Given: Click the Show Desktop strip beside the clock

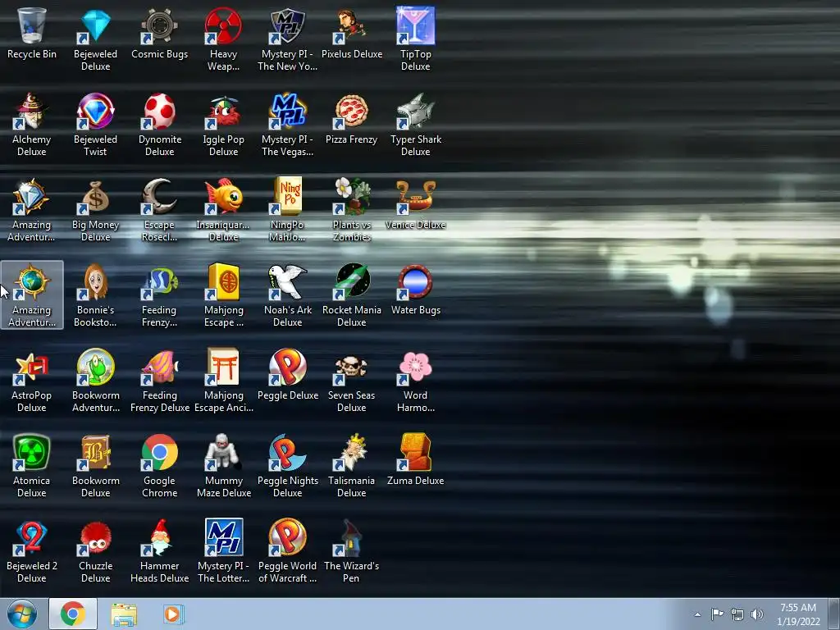Looking at the screenshot, I should [834, 614].
